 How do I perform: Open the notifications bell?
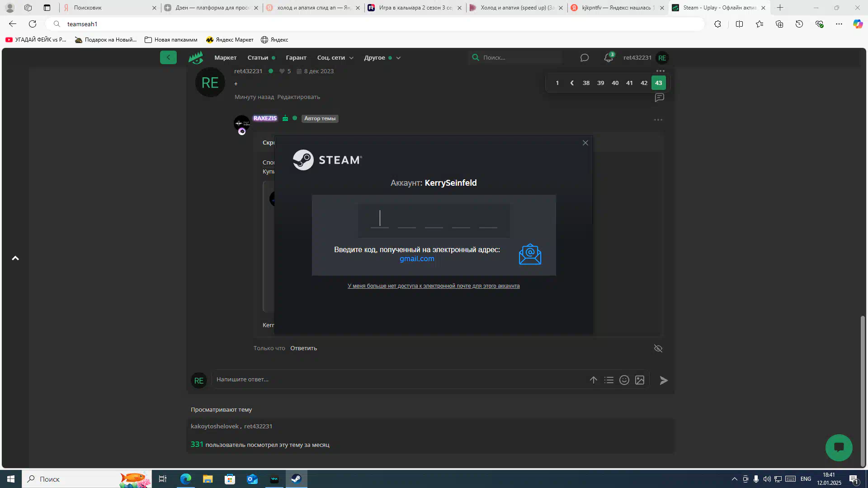[x=609, y=57]
